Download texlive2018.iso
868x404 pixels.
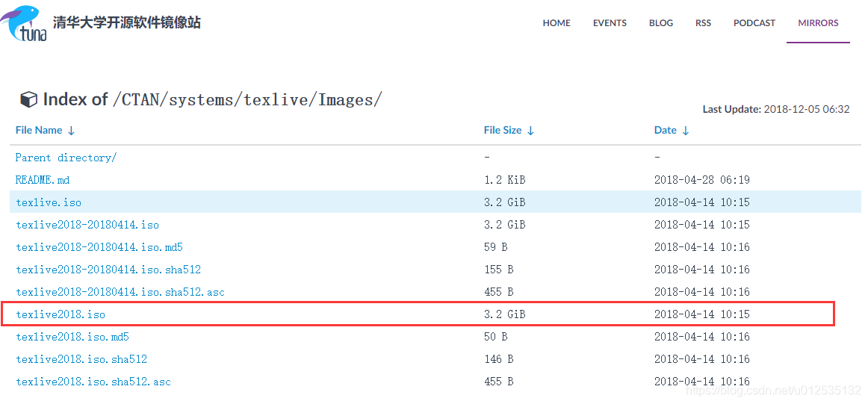click(x=61, y=314)
